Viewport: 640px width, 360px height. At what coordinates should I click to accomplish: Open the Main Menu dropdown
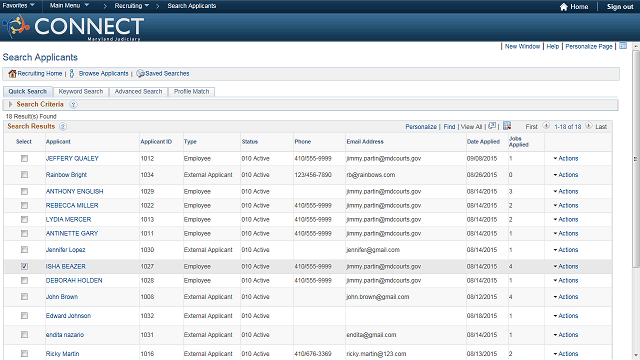69,5
